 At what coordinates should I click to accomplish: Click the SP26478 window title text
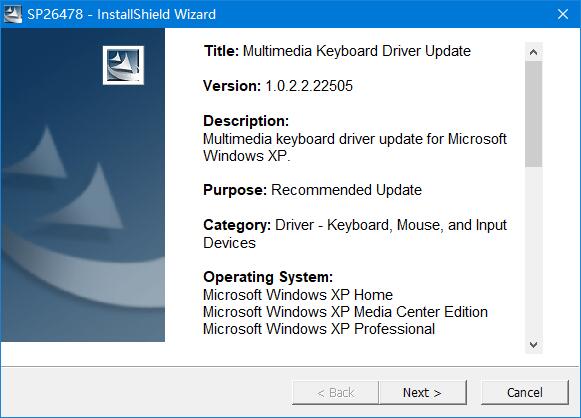(x=121, y=14)
